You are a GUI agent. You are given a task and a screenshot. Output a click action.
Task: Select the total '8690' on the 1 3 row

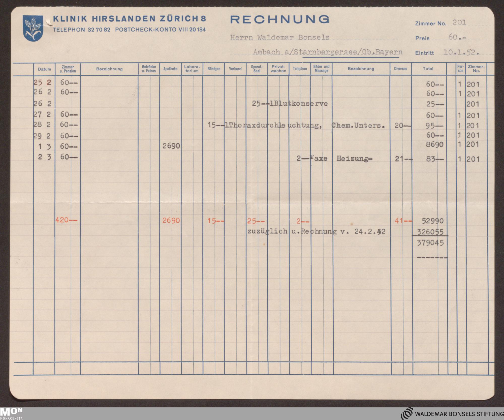point(435,144)
